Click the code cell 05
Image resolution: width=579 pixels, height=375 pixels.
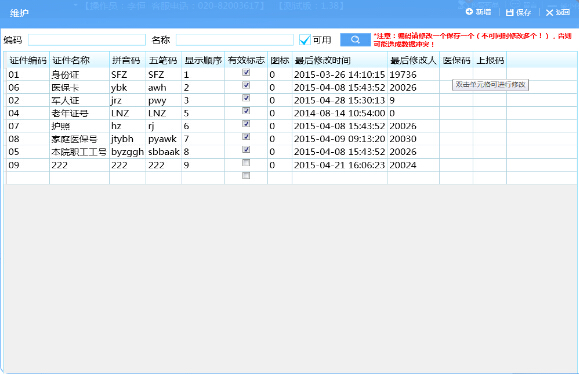point(28,152)
